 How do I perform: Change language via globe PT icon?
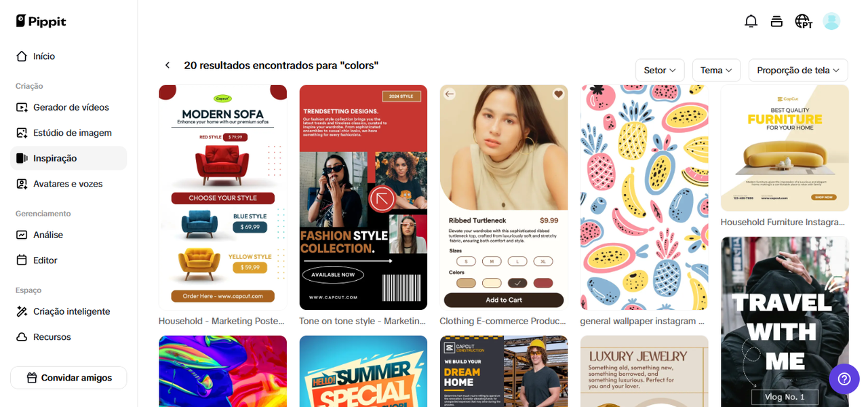(x=804, y=22)
